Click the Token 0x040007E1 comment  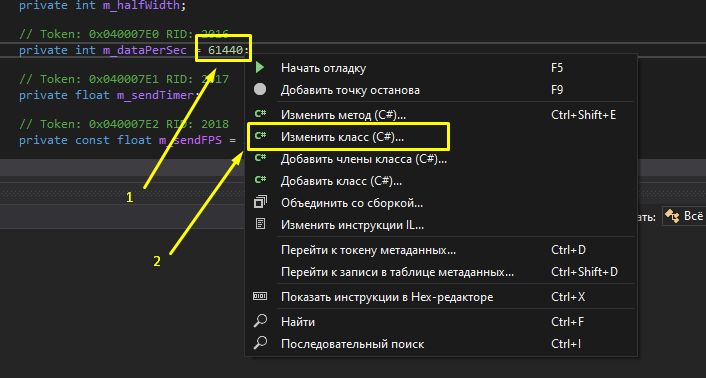point(124,79)
